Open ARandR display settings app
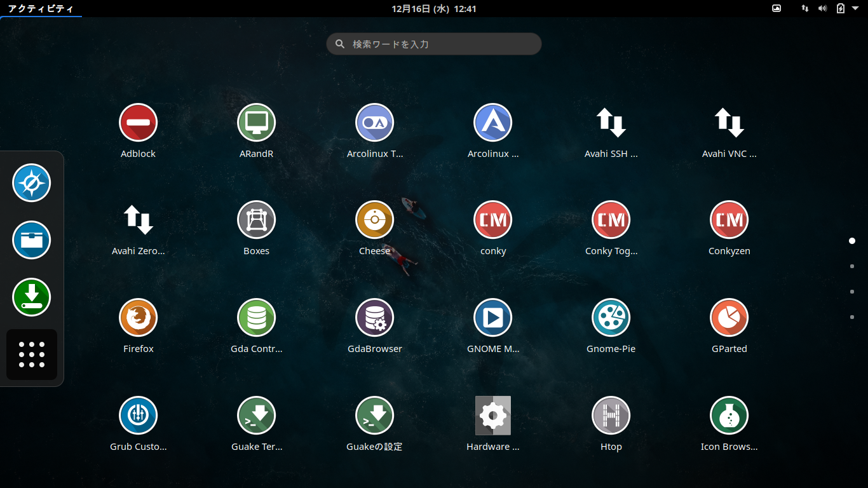This screenshot has height=488, width=868. [x=256, y=123]
